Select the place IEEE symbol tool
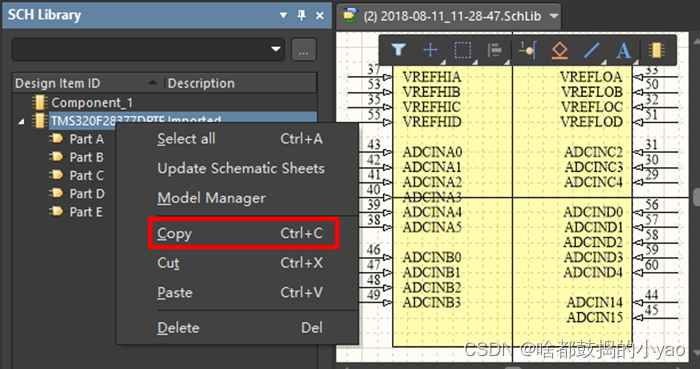Viewport: 700px width, 369px height. 559,50
